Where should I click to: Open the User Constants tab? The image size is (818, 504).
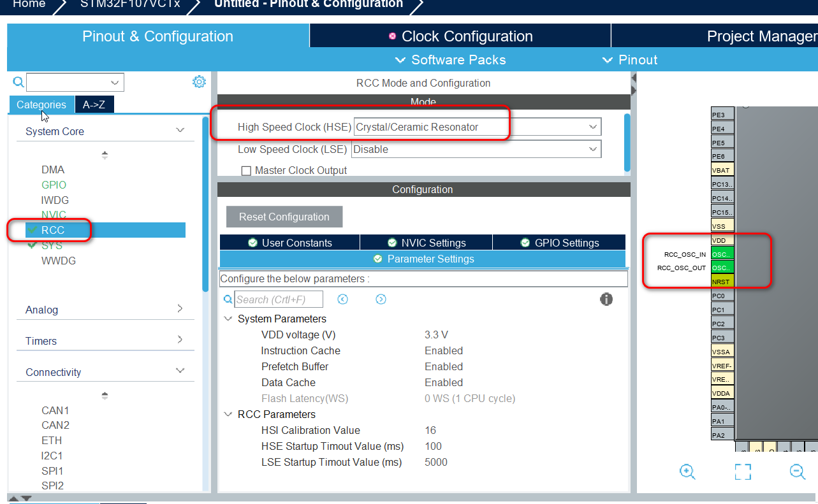pyautogui.click(x=289, y=243)
